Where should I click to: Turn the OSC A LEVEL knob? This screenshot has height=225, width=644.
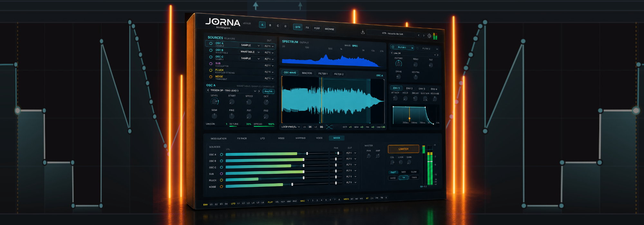(214, 102)
